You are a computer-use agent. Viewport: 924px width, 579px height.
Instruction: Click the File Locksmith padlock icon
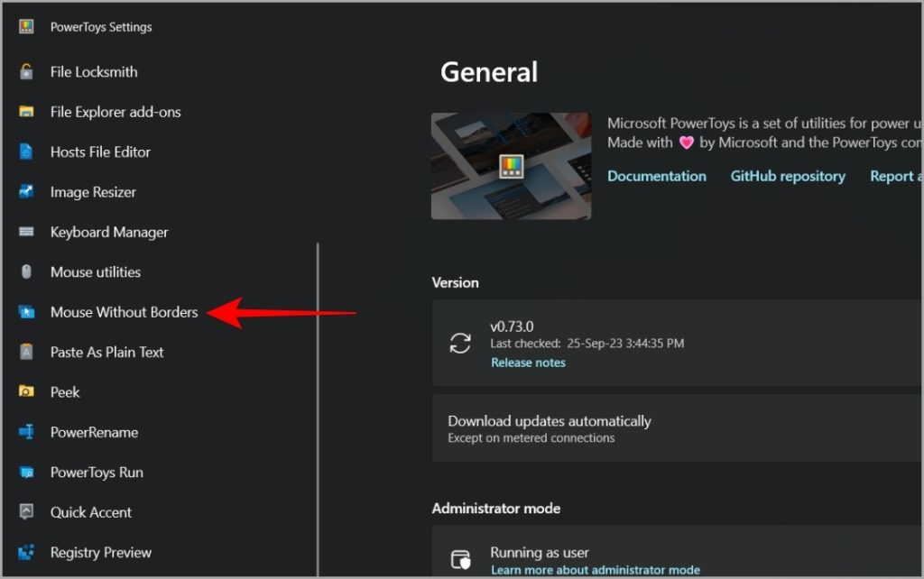(x=26, y=71)
